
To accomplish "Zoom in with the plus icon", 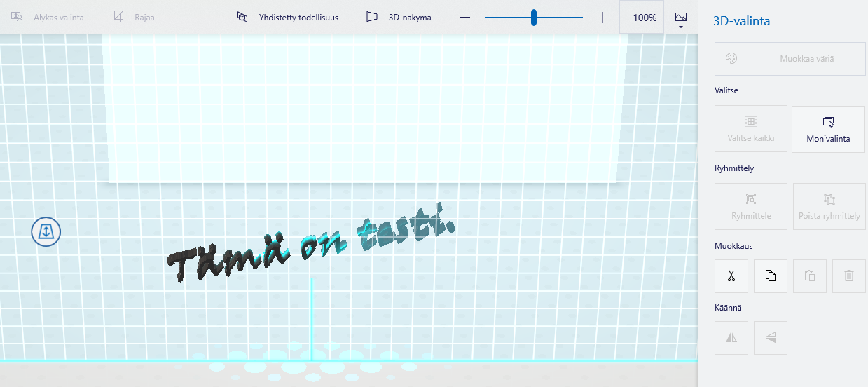I will [x=602, y=18].
